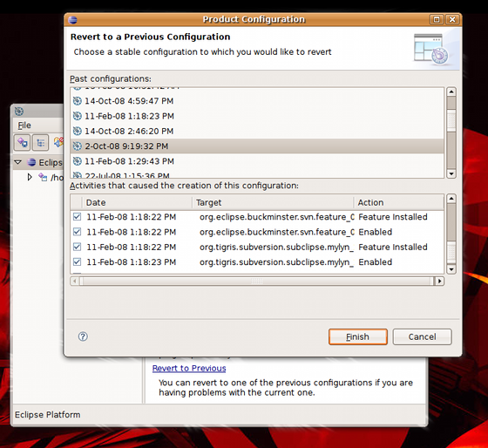Sort activities by Target column header
The image size is (488, 448).
pos(273,202)
